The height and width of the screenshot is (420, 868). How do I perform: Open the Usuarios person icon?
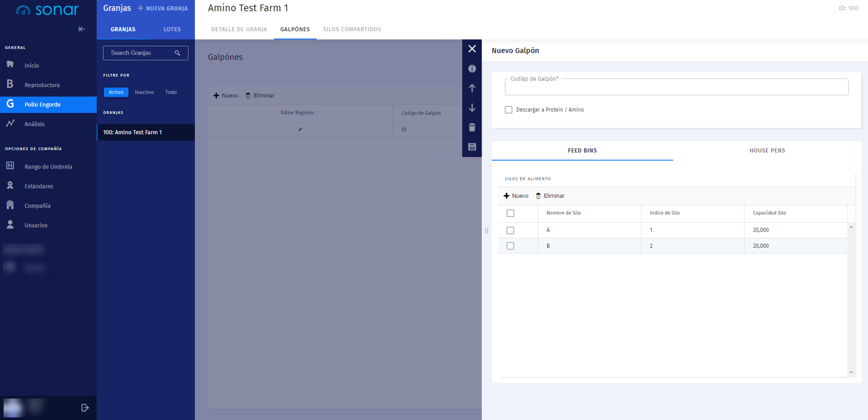[10, 224]
